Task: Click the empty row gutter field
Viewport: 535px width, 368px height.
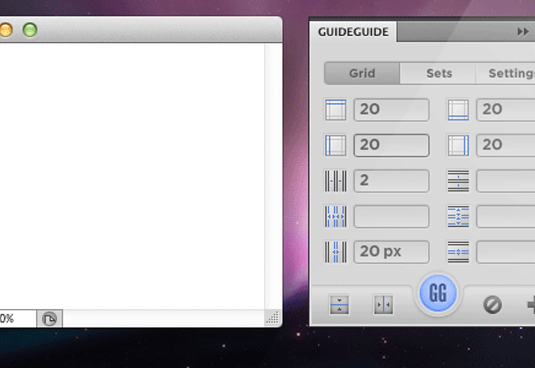Action: click(x=506, y=252)
